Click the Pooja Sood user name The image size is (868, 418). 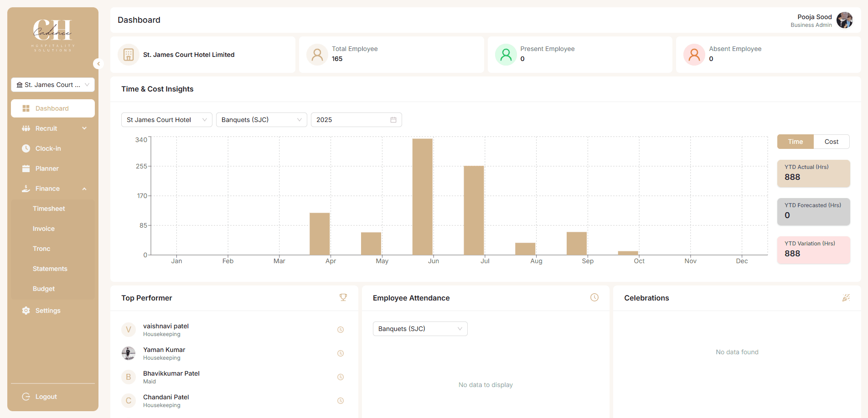click(x=815, y=17)
